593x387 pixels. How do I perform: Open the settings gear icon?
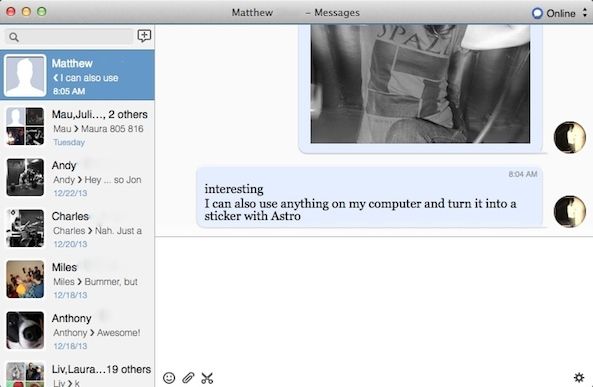[x=579, y=377]
